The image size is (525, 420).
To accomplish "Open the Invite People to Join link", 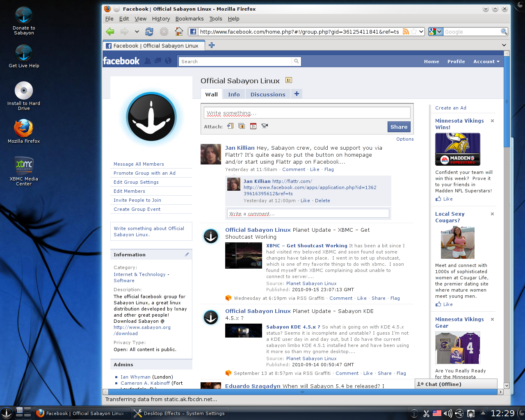I will (137, 200).
